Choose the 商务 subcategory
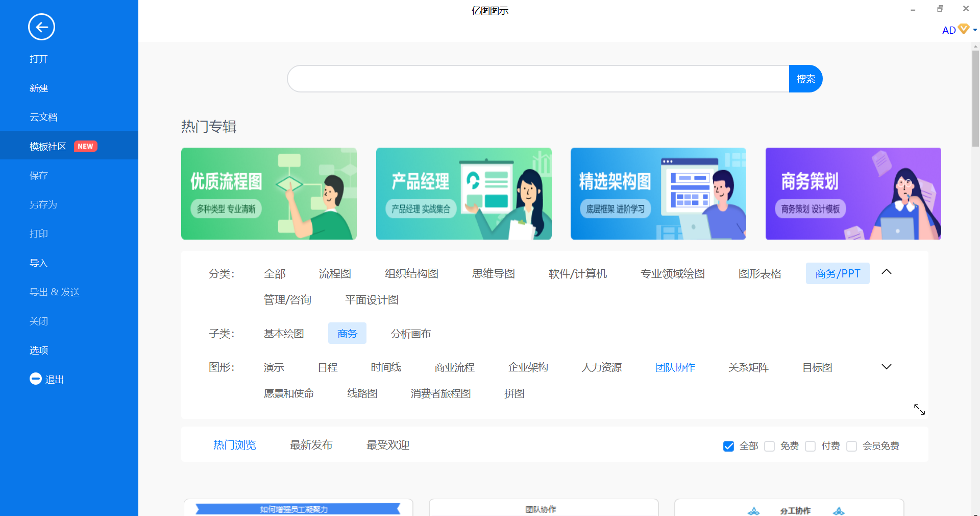This screenshot has width=980, height=516. [347, 334]
